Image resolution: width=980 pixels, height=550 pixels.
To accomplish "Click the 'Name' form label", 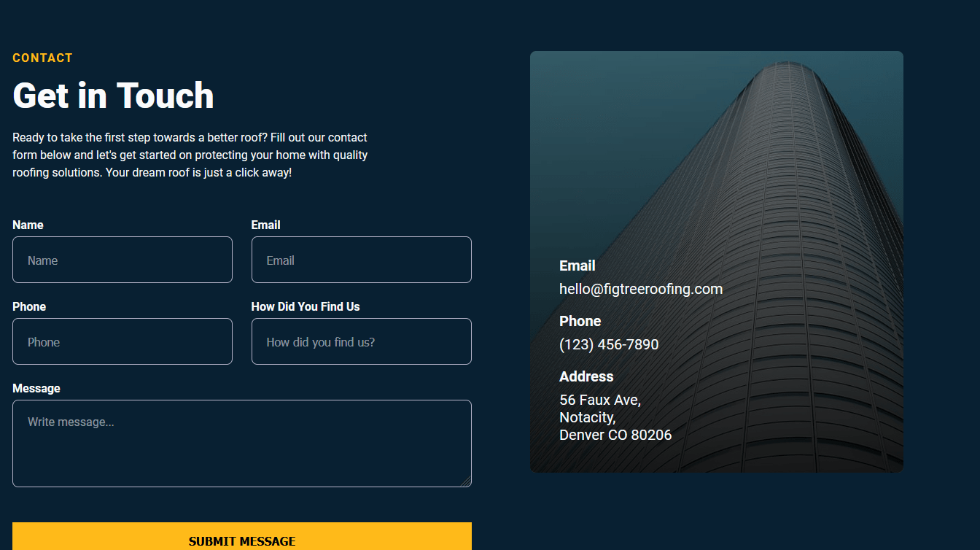I will click(x=28, y=225).
